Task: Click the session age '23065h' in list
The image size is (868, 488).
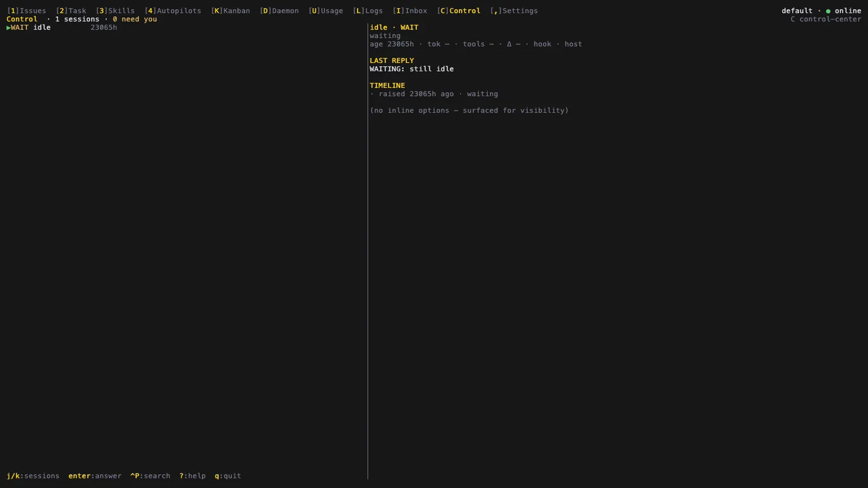Action: point(104,28)
